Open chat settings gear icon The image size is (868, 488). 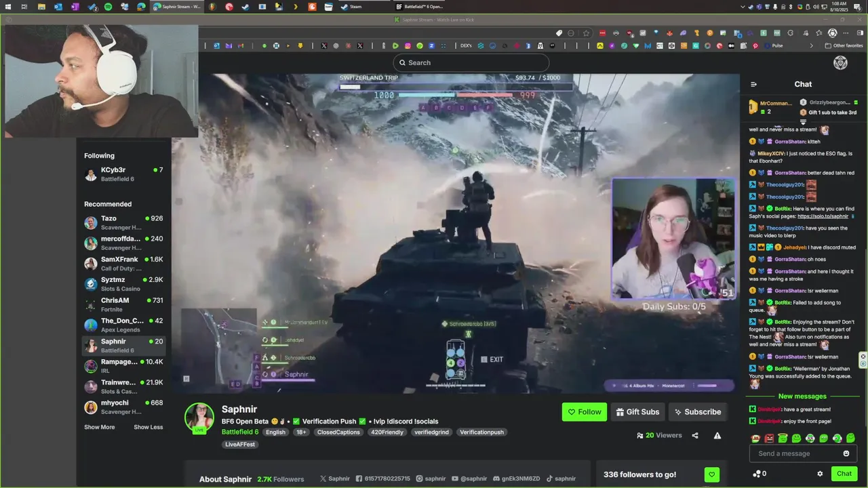(819, 474)
